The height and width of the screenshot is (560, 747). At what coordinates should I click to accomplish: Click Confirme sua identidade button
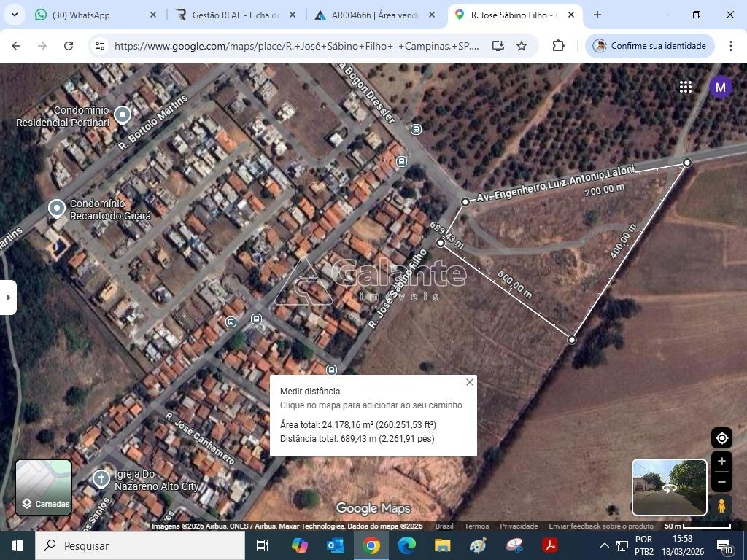pos(649,46)
